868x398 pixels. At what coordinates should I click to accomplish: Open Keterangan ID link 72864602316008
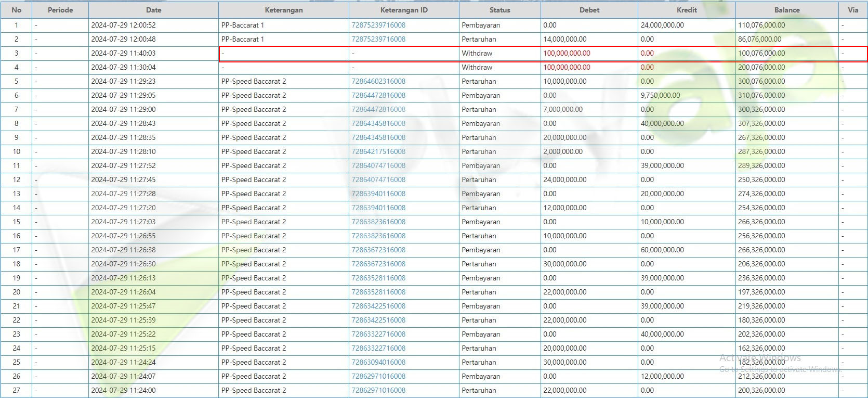378,81
